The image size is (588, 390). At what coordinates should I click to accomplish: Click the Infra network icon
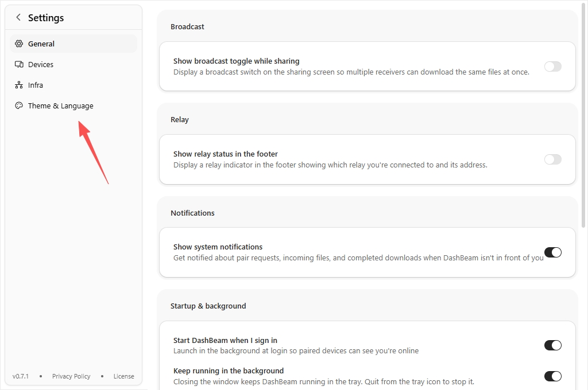(x=19, y=85)
